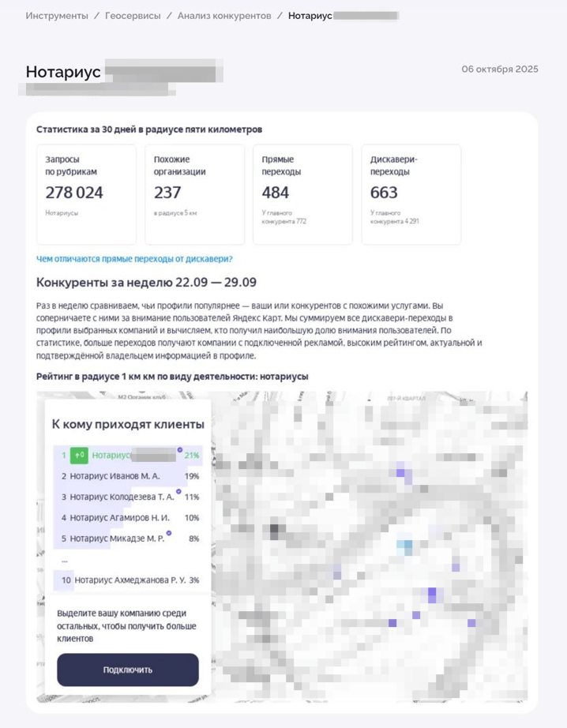
Task: Click the 21% share in the top row
Action: pyautogui.click(x=192, y=456)
